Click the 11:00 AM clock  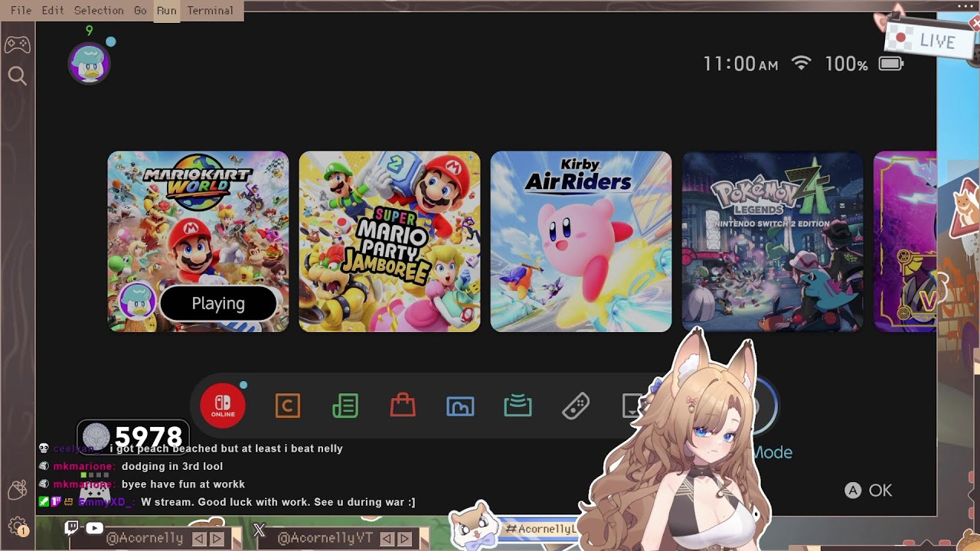click(740, 64)
